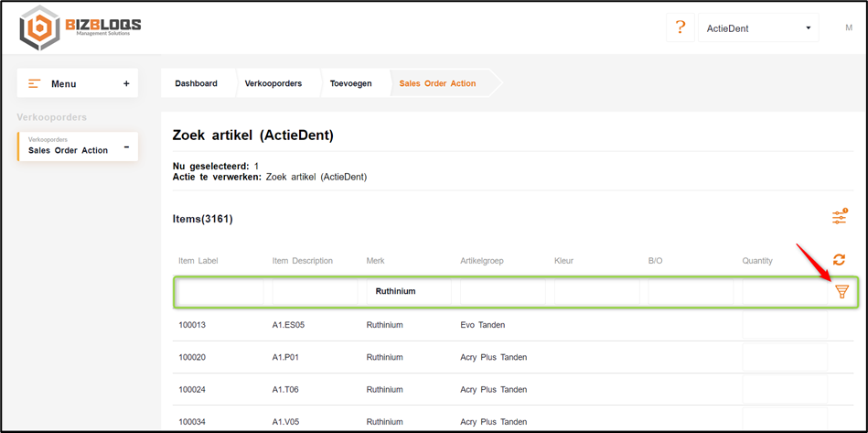Sort by Item Description column header

(x=302, y=261)
